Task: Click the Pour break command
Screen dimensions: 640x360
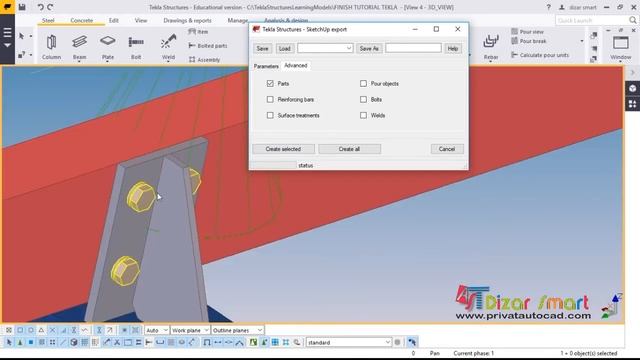Action: click(x=529, y=41)
